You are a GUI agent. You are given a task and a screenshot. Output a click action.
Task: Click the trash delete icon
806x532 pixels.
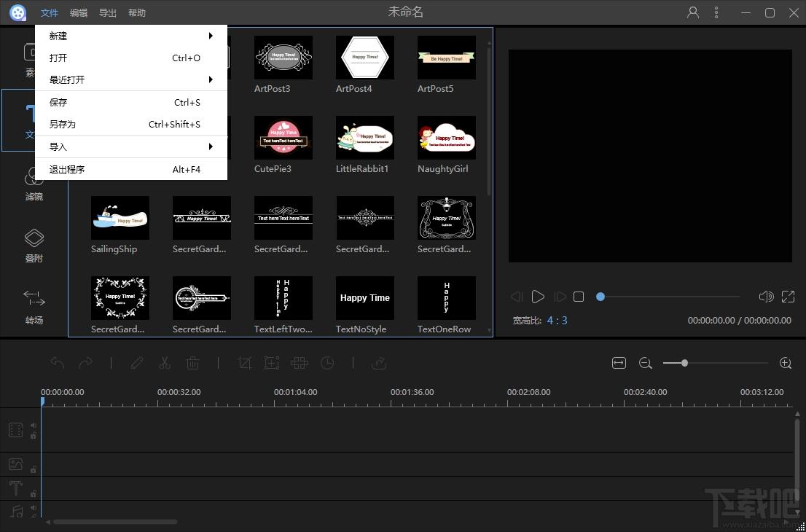click(x=193, y=364)
